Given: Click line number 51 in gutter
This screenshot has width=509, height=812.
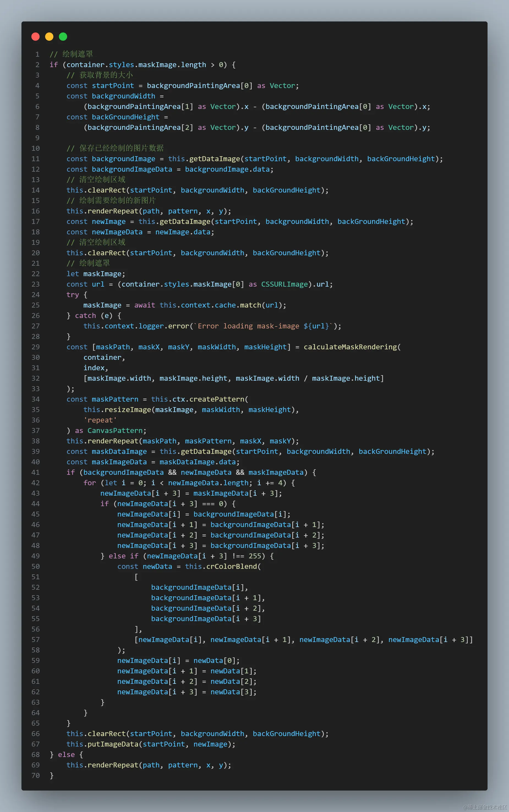Looking at the screenshot, I should coord(35,577).
